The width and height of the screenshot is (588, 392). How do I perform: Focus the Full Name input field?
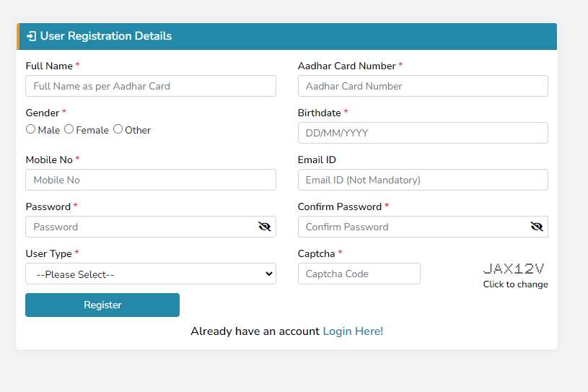click(x=151, y=86)
